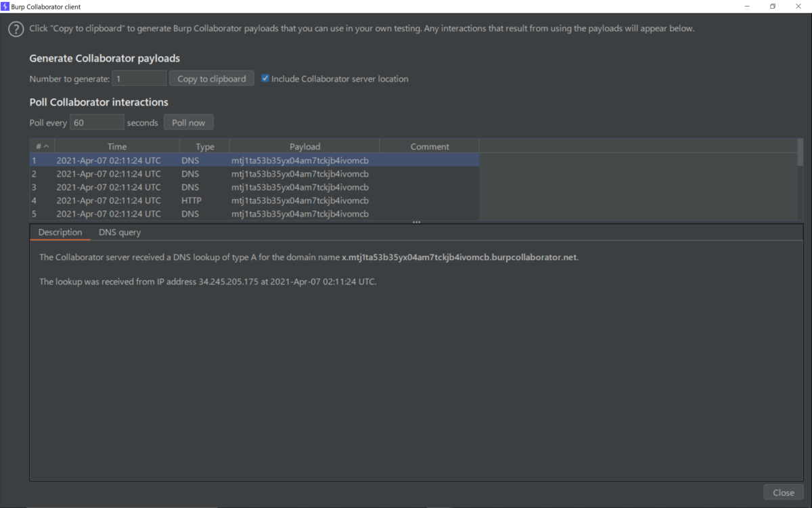Open the DNS query tab
The width and height of the screenshot is (812, 508).
(x=120, y=232)
